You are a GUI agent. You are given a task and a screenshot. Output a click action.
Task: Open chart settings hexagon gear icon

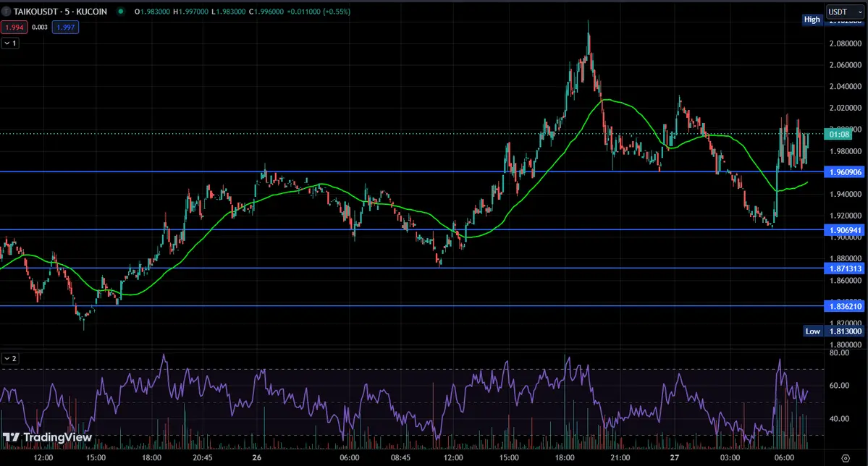coord(846,458)
